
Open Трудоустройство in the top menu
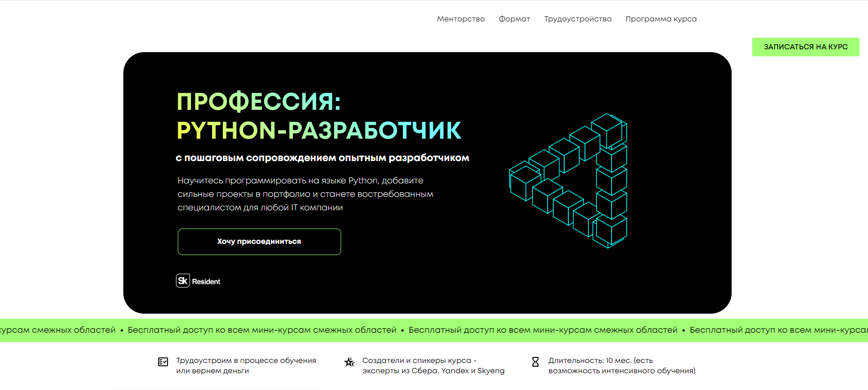point(578,19)
